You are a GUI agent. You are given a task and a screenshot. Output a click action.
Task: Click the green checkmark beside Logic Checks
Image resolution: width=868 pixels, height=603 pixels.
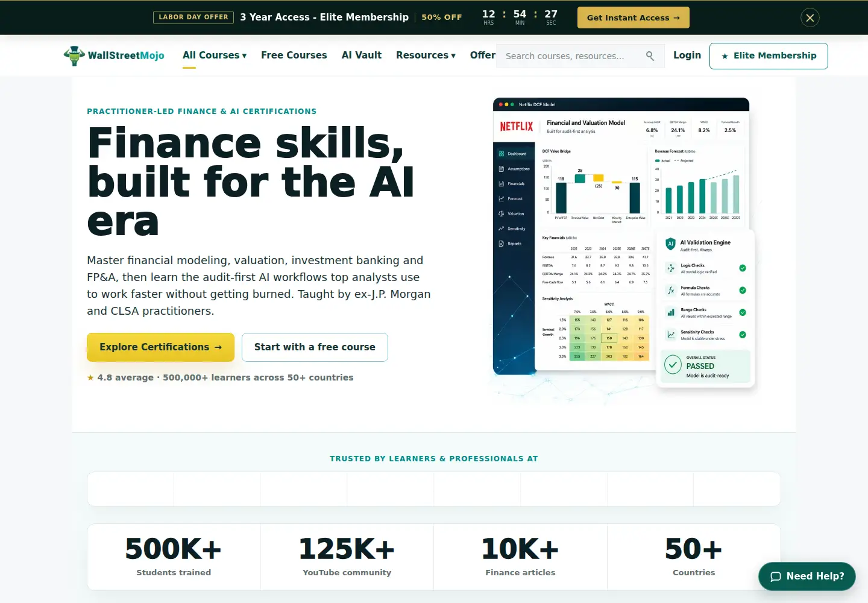[743, 268]
